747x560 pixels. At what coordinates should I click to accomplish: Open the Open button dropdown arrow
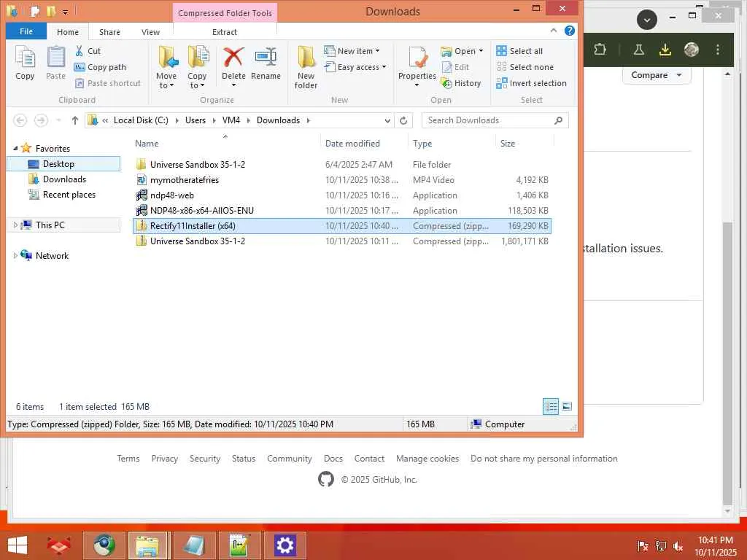point(481,51)
